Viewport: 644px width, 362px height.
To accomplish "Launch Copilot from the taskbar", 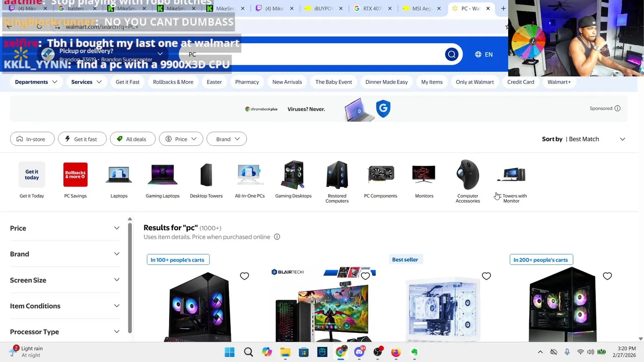I will tap(267, 352).
